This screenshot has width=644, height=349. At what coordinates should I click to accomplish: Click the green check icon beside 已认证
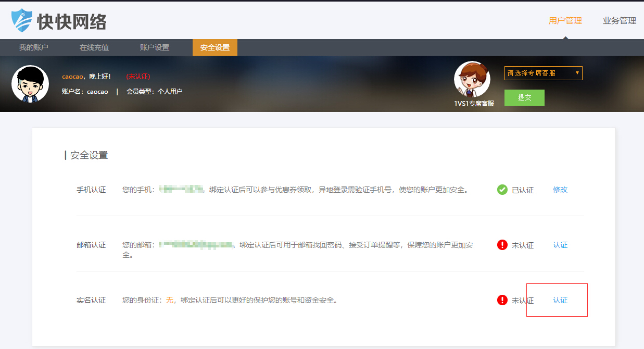502,190
